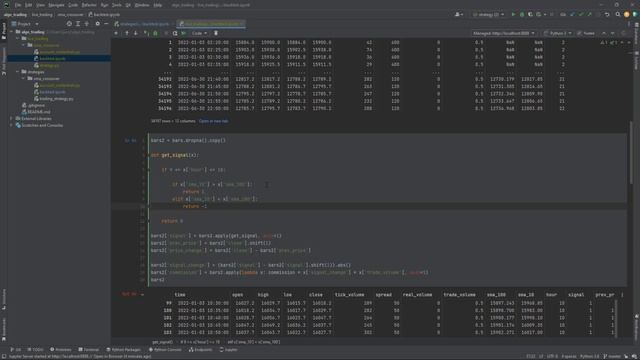This screenshot has width=640, height=360.
Task: Click the Git rollback arrow icon
Action: 607,14
